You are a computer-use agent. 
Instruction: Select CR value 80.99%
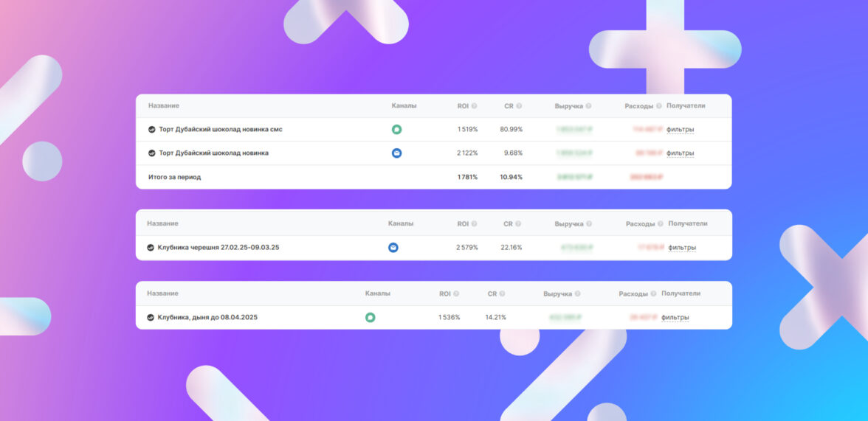coord(511,130)
